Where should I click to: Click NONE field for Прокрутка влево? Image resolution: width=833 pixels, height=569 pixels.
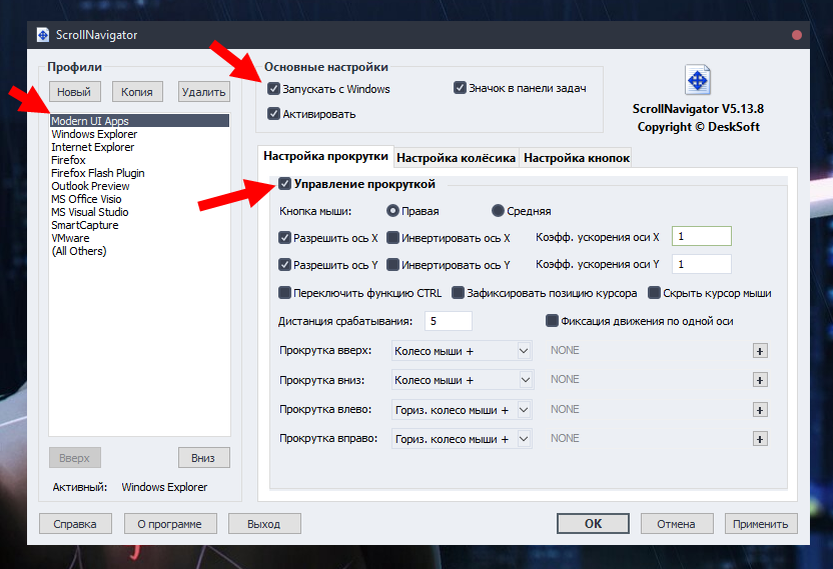(x=647, y=410)
